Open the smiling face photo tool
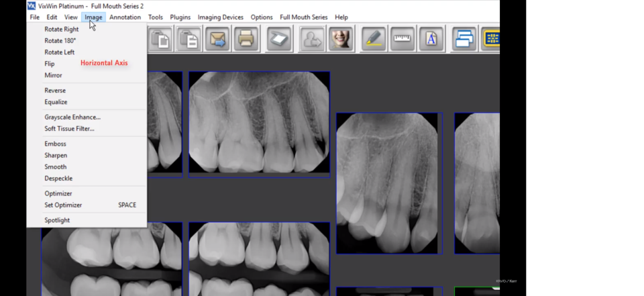The image size is (644, 296). (x=341, y=40)
